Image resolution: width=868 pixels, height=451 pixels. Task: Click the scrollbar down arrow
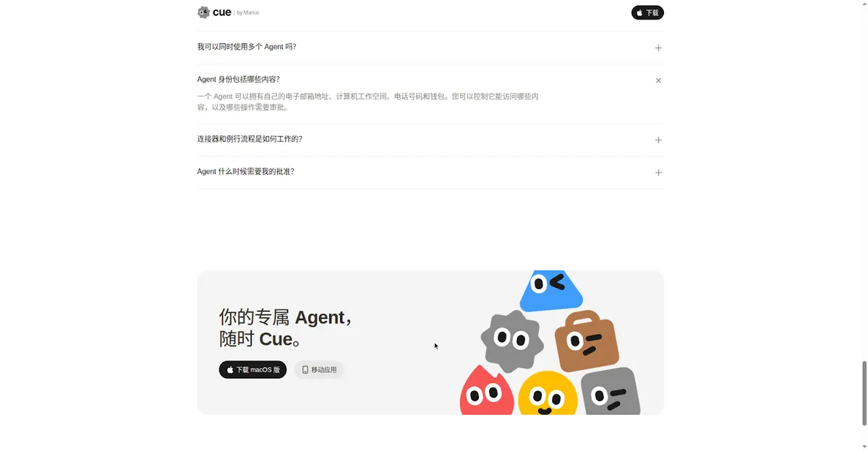click(864, 447)
